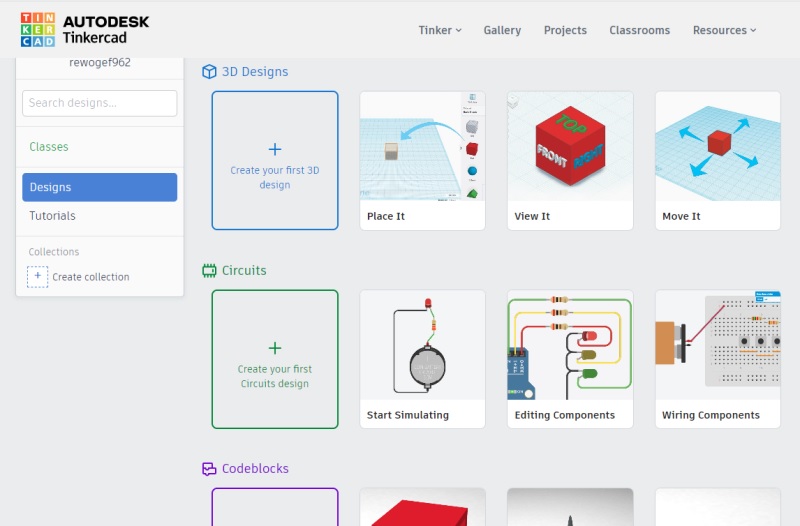The image size is (800, 526).
Task: Click the Search designs input field
Action: (x=99, y=103)
